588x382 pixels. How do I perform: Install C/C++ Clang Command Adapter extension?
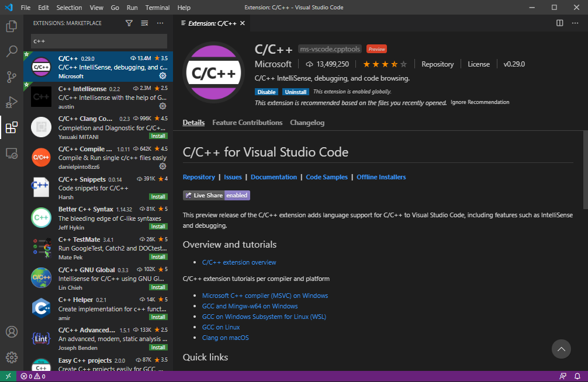coord(158,136)
